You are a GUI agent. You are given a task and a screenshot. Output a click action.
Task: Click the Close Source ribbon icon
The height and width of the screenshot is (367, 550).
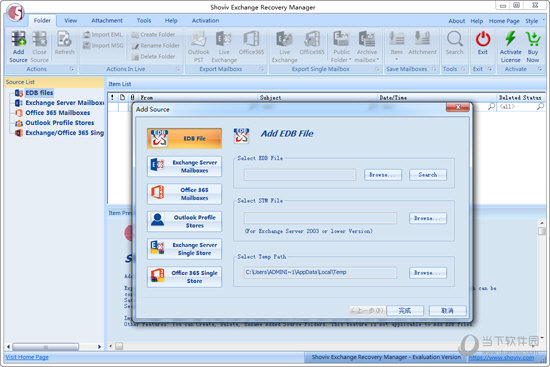coord(39,47)
